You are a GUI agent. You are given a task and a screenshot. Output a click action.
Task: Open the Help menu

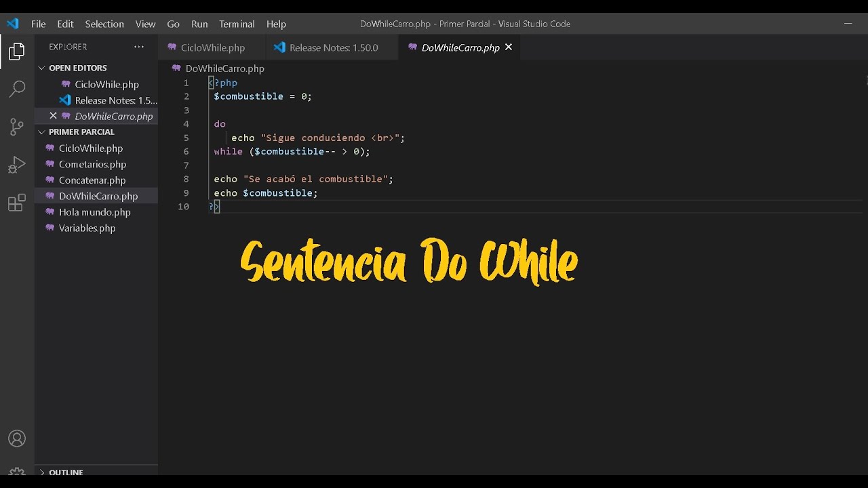point(276,24)
